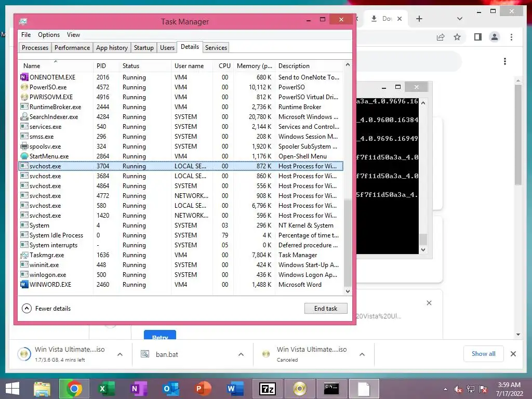Select the System interrupts row
This screenshot has width=532, height=399.
pos(181,245)
